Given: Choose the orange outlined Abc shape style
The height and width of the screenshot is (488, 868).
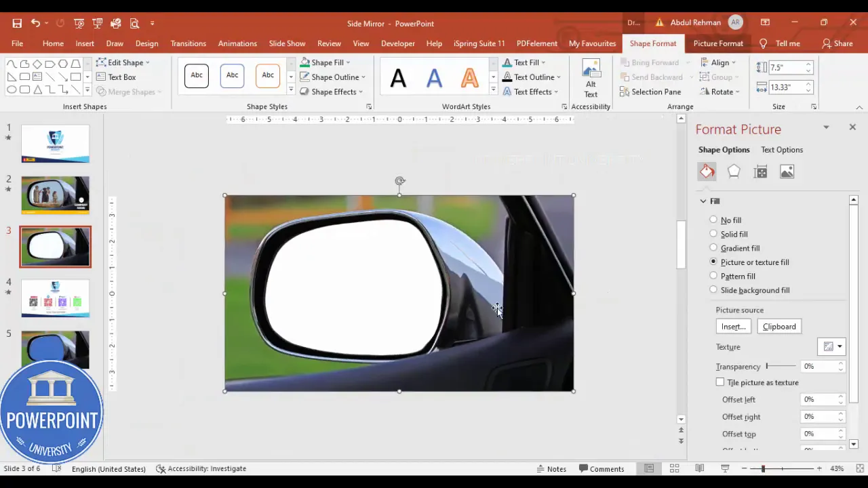Looking at the screenshot, I should (268, 76).
